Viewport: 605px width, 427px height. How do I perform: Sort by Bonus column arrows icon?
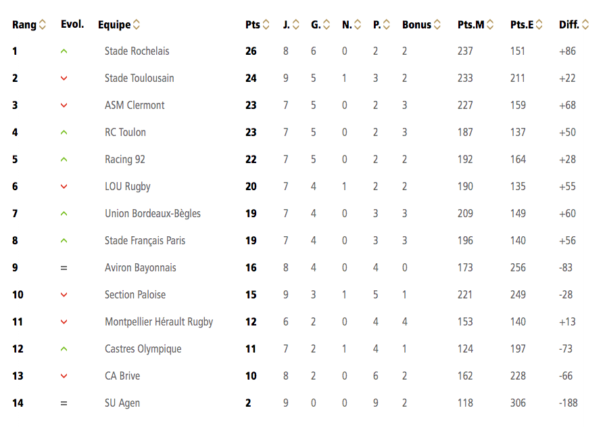pyautogui.click(x=437, y=25)
